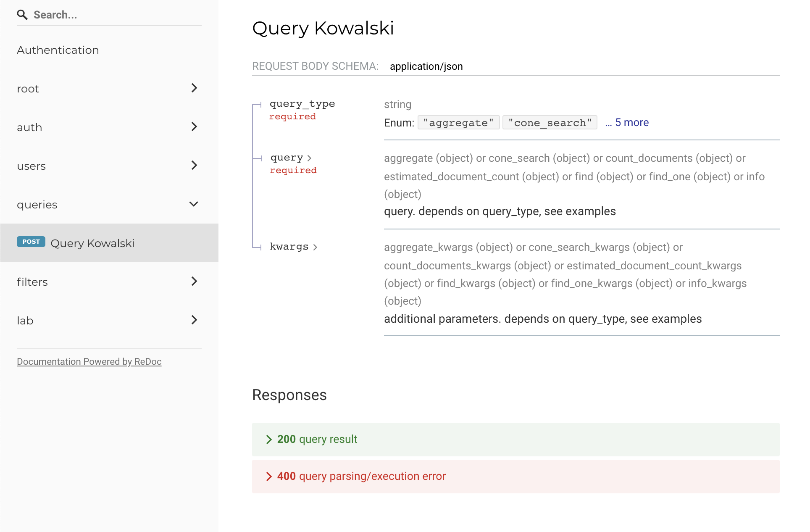Click the chevron next to the kwargs field
The height and width of the screenshot is (532, 810).
316,248
